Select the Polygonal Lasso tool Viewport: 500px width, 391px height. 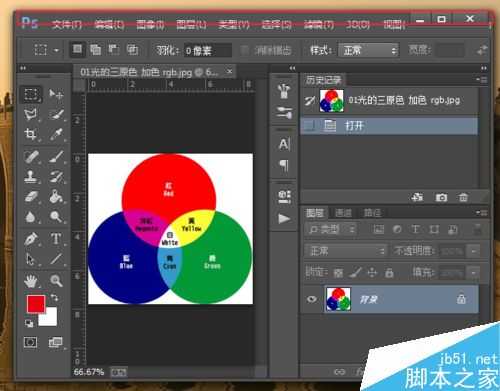click(x=31, y=114)
